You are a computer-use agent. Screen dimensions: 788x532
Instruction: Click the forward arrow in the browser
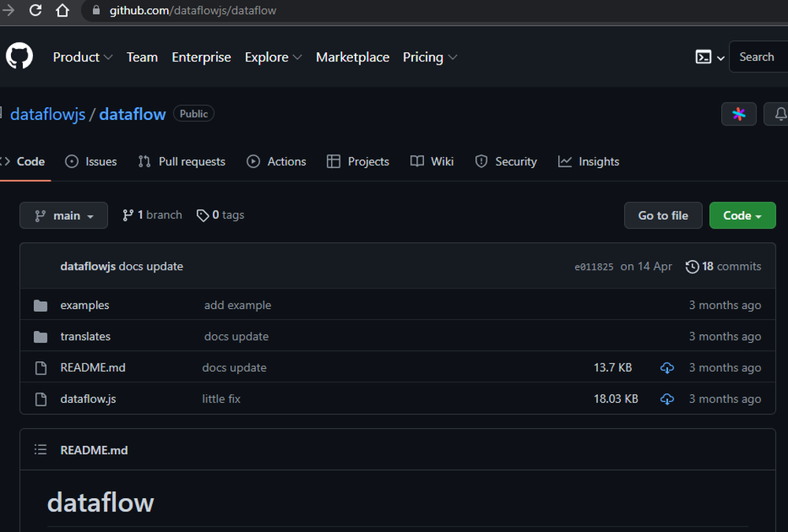click(x=8, y=10)
